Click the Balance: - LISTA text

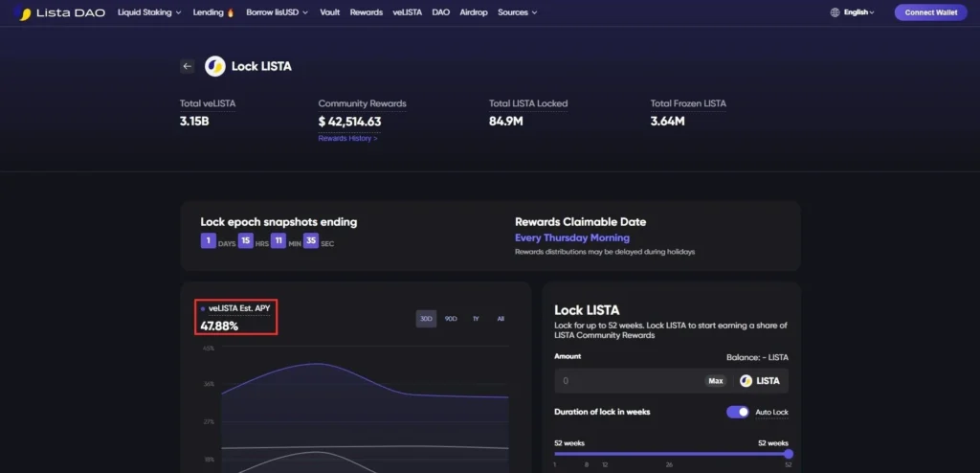pos(757,358)
